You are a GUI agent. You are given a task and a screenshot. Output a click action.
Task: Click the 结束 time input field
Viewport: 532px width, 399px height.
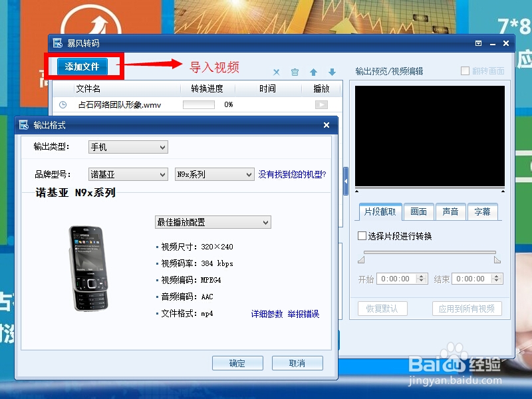pyautogui.click(x=472, y=279)
